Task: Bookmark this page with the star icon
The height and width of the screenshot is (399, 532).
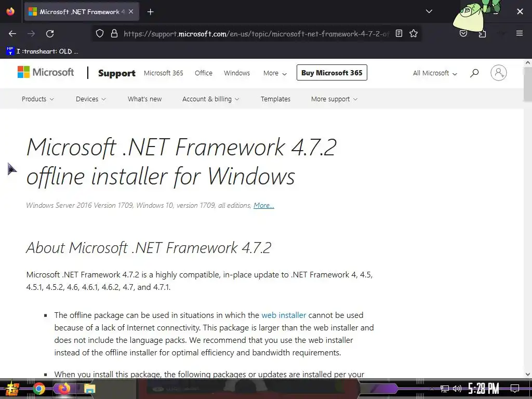Action: click(x=413, y=33)
